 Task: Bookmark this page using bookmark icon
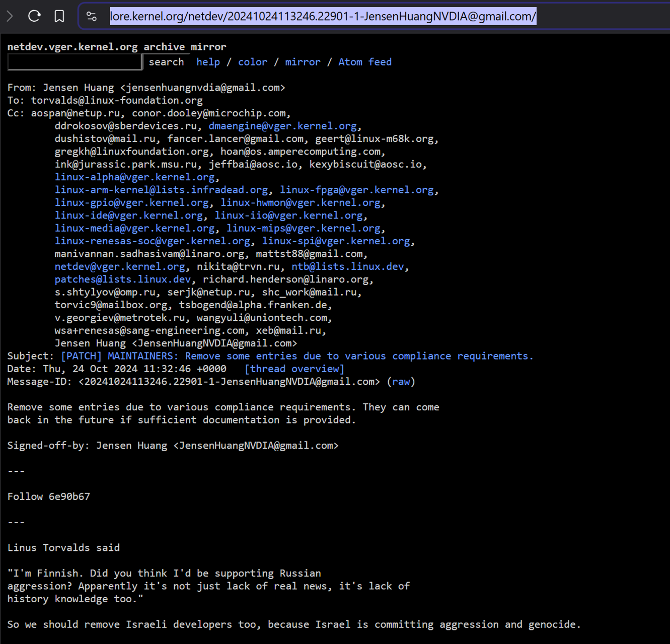tap(59, 16)
